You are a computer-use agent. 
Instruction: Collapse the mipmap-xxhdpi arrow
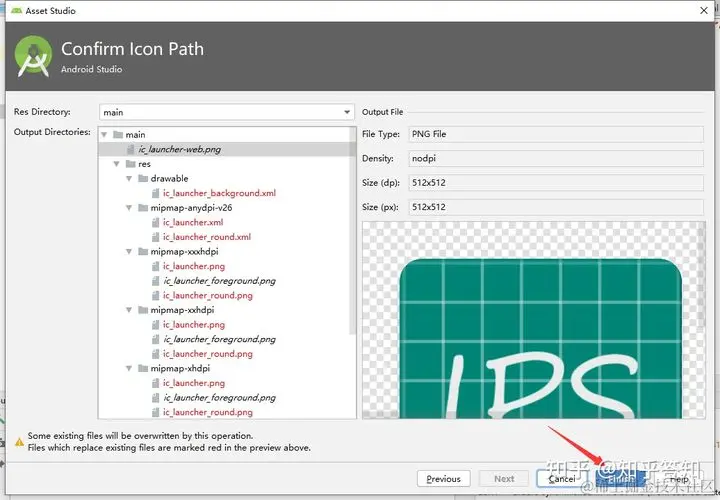tap(129, 310)
